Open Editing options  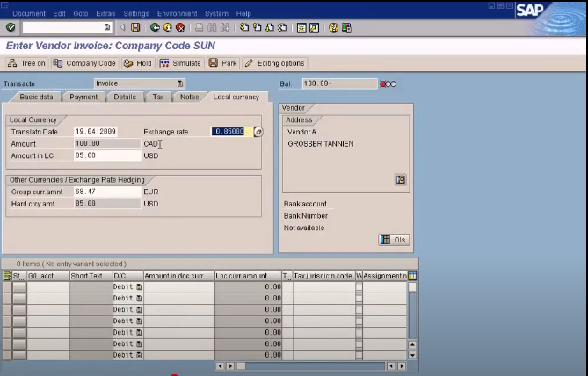tap(275, 63)
